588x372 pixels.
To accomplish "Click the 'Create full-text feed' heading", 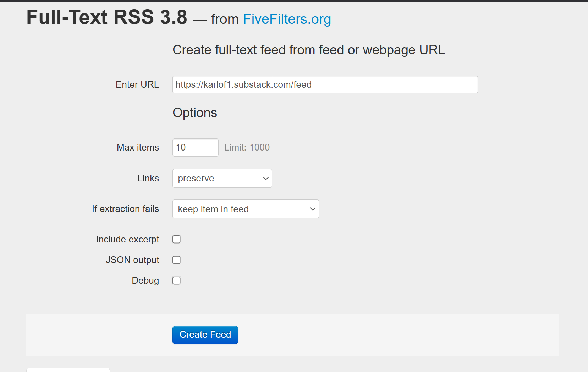I will 309,50.
